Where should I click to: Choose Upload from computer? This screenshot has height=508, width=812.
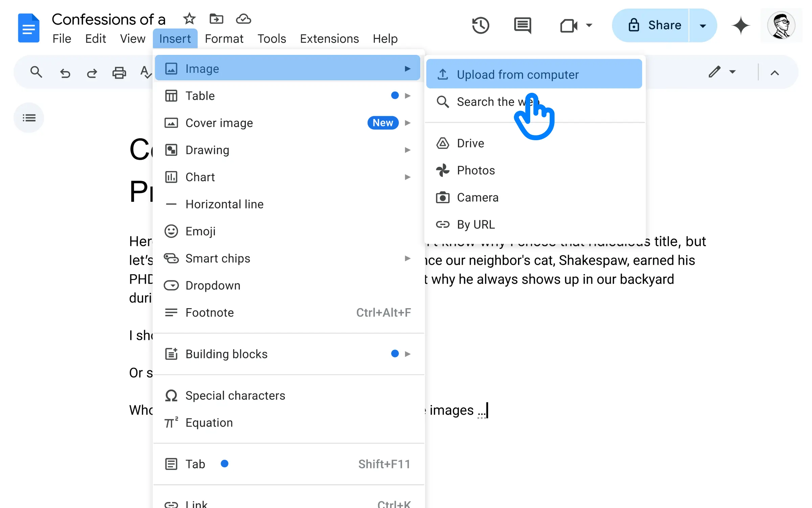click(534, 74)
